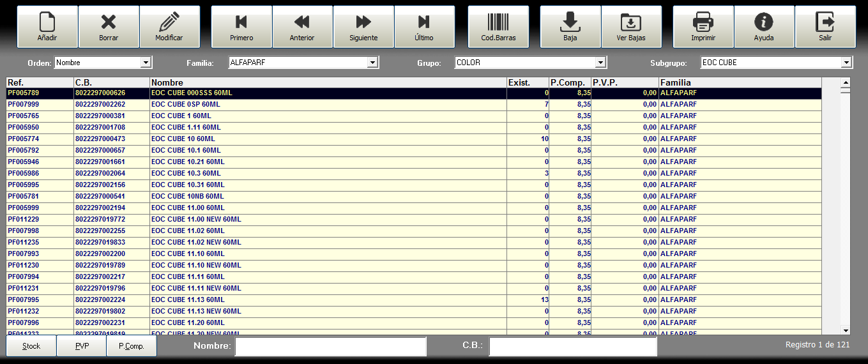Select item EOC CUBE 1.11 60ML

(x=187, y=128)
